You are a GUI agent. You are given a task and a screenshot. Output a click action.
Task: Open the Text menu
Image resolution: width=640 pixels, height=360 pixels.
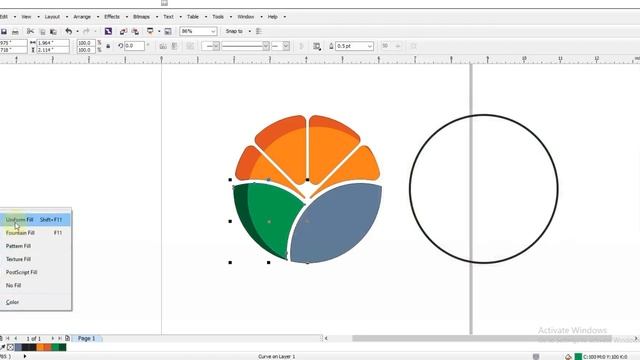tap(168, 17)
